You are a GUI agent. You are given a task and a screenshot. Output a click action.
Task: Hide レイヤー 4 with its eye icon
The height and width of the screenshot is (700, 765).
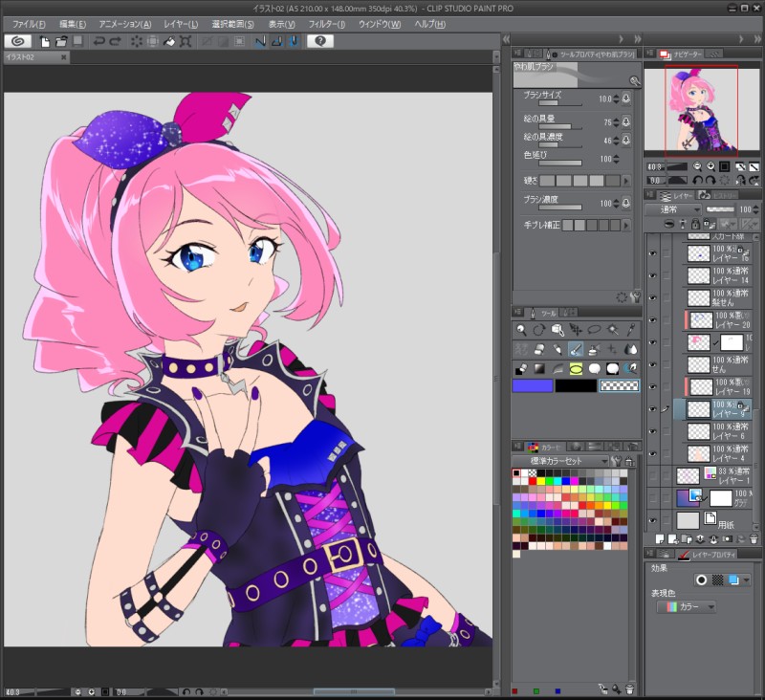(653, 453)
